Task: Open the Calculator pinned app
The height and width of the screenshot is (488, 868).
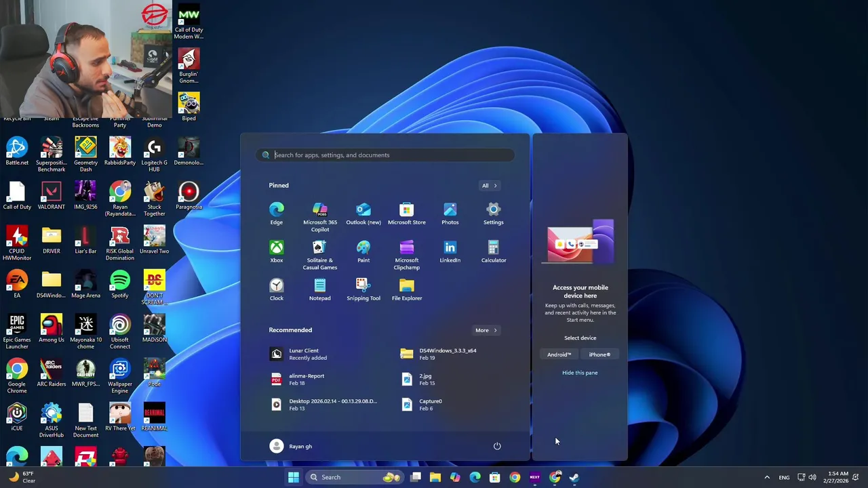Action: click(494, 252)
